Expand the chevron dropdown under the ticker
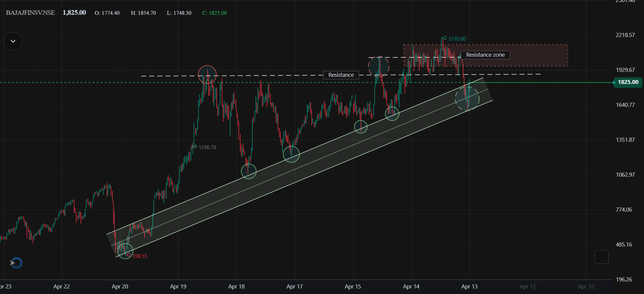 pos(13,41)
